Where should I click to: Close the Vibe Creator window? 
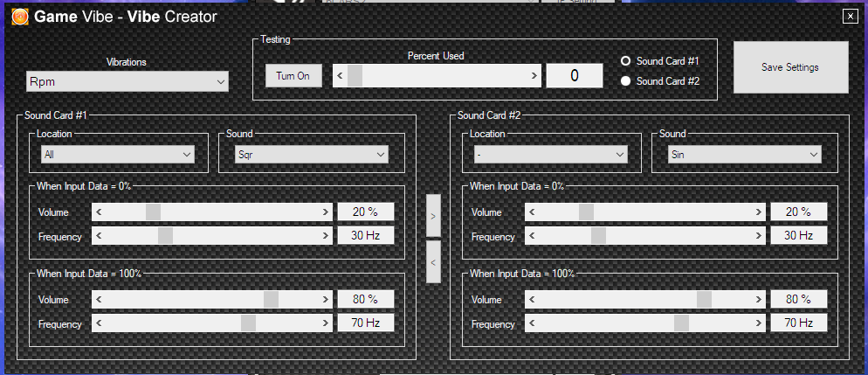pos(850,17)
